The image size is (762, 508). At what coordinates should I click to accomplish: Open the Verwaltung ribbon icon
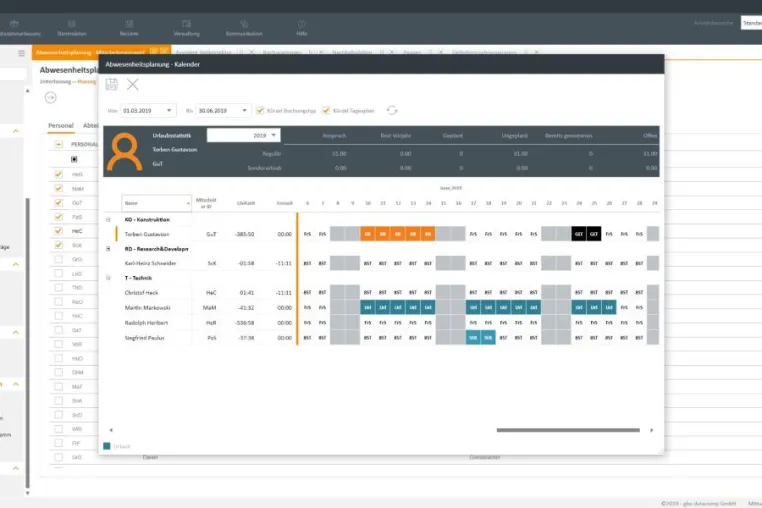(x=187, y=28)
